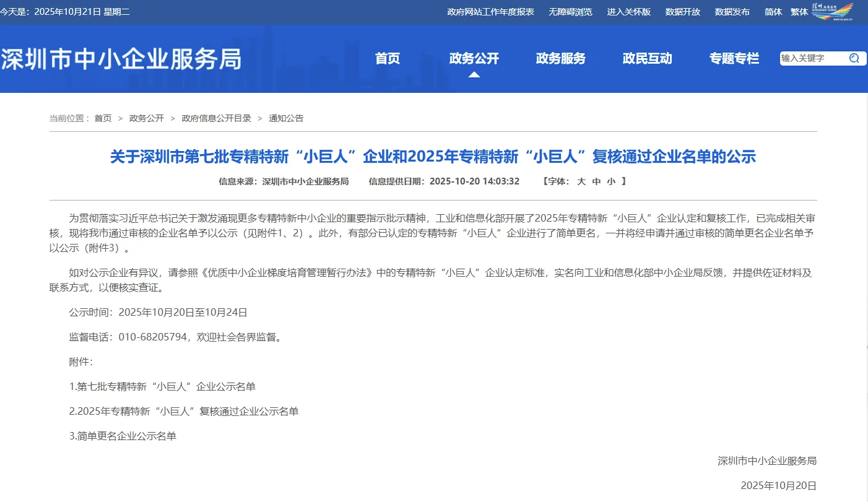Open the 首页 navigation menu
Screen dimensions: 868x502
tap(388, 58)
